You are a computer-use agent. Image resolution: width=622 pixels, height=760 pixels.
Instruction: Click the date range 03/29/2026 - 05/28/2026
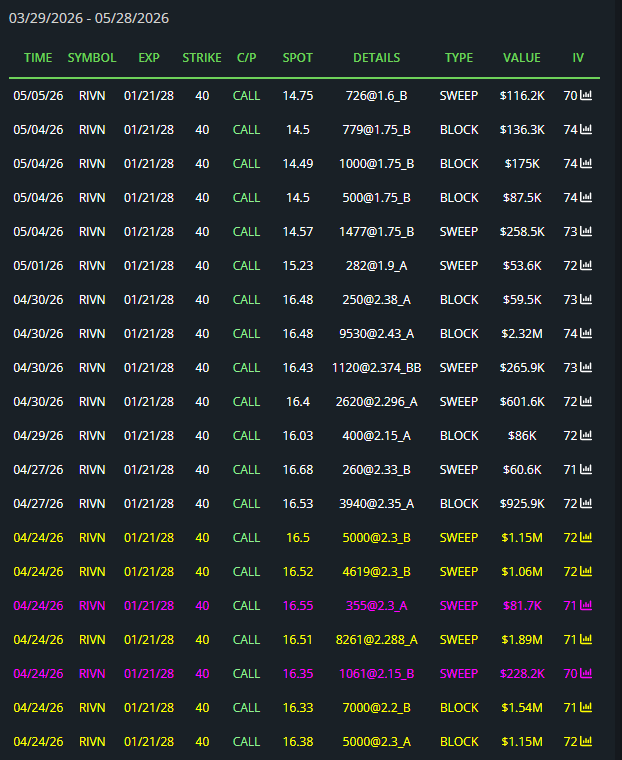tap(89, 18)
